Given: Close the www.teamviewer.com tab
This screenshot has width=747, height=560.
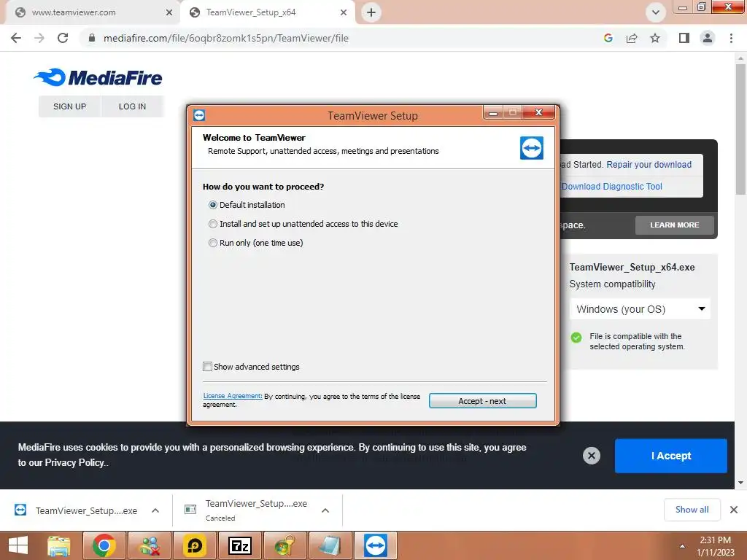Looking at the screenshot, I should [x=169, y=12].
